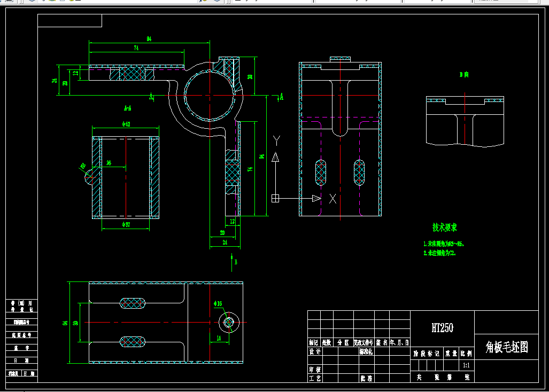Select the φ16 hole dimension
The width and height of the screenshot is (549, 392).
[218, 303]
